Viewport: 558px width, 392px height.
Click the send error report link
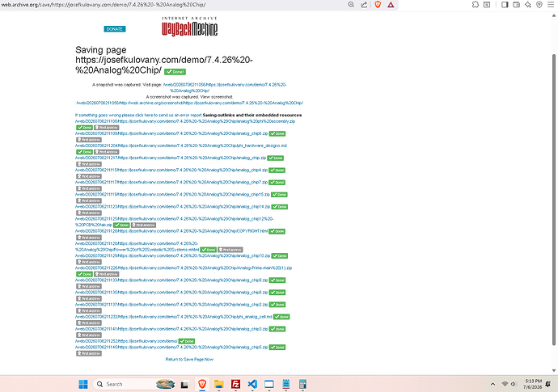[x=138, y=116]
